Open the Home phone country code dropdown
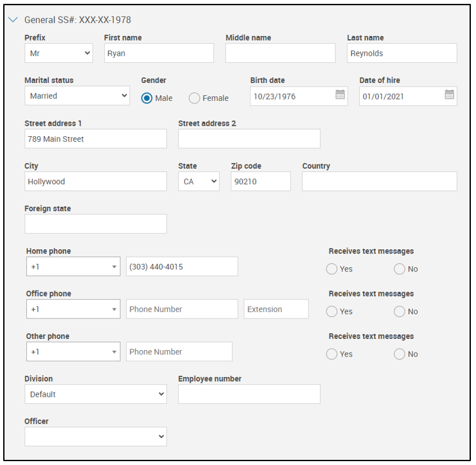476x465 pixels. (x=73, y=267)
